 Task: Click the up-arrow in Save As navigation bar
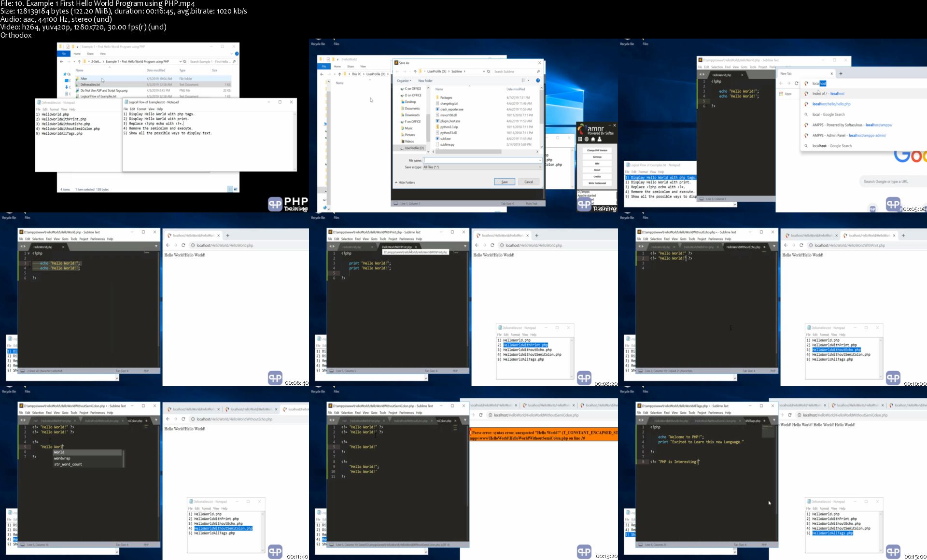415,71
